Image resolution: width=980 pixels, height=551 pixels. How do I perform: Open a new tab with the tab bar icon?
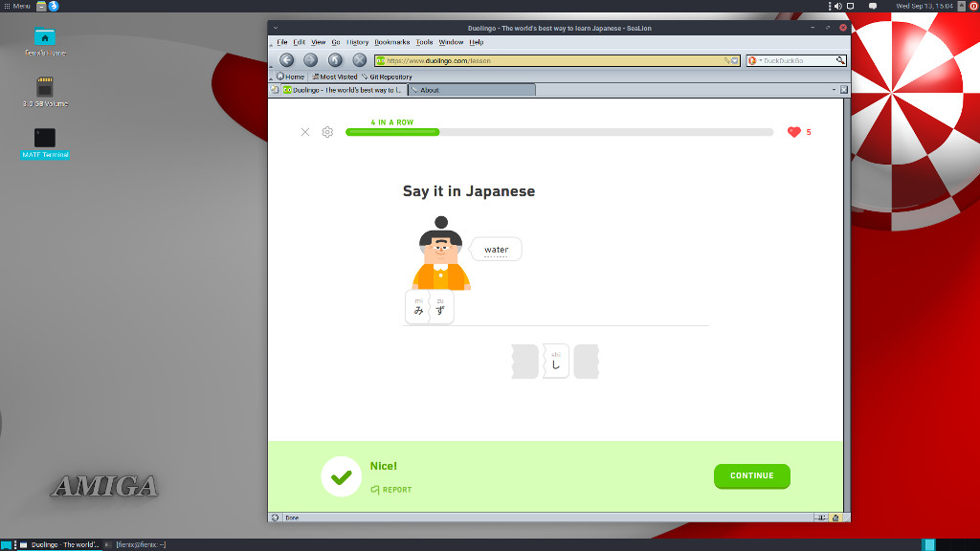click(x=275, y=90)
